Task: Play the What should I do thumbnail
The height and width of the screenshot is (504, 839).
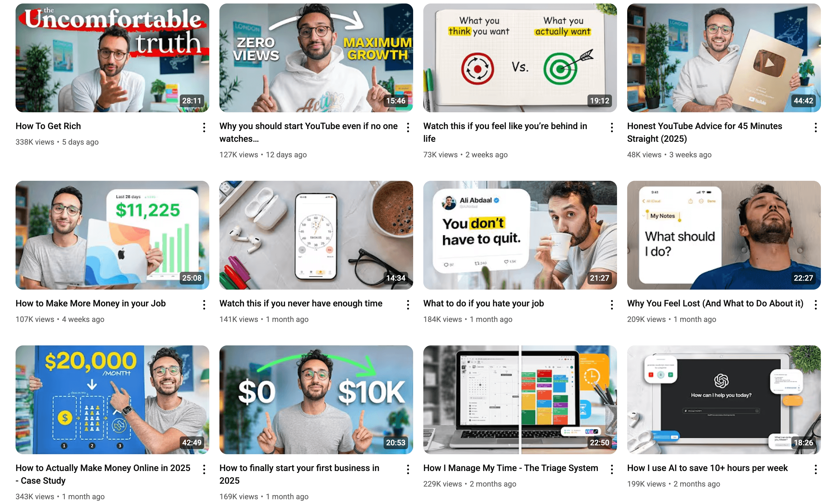Action: click(724, 235)
